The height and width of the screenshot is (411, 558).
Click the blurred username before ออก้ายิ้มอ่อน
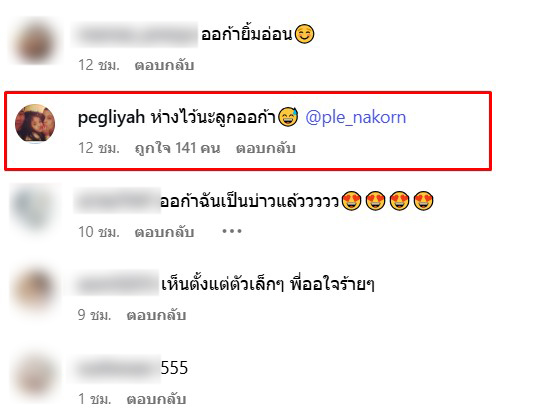[x=135, y=35]
